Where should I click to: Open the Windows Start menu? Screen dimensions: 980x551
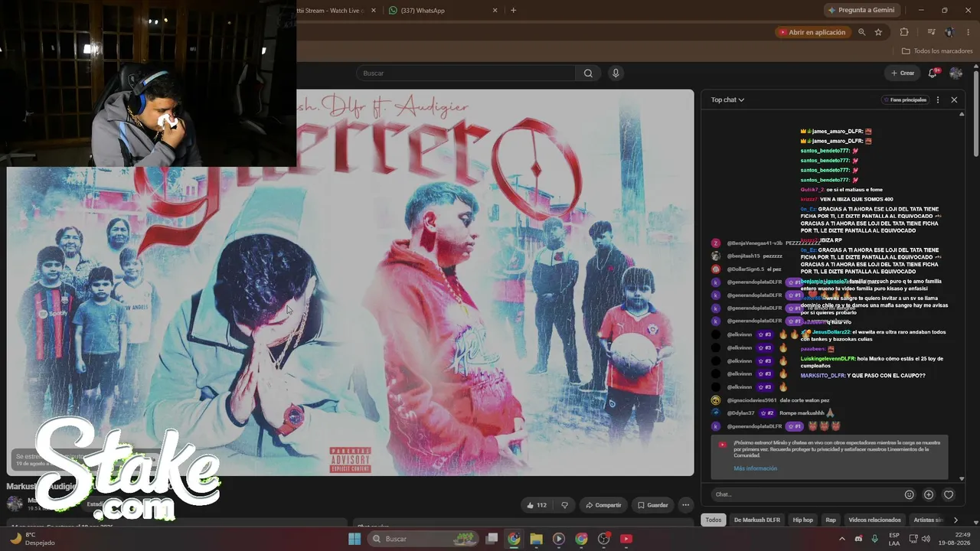coord(354,539)
